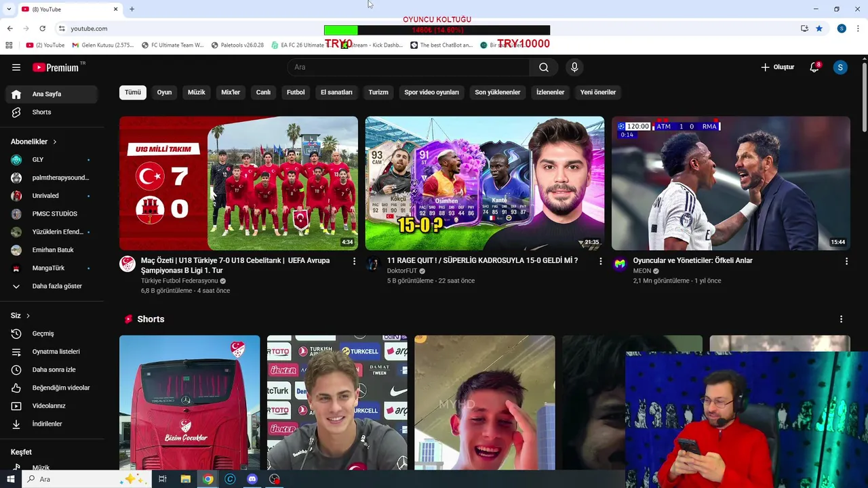
Task: Select the Canlı filter chip
Action: [x=263, y=92]
